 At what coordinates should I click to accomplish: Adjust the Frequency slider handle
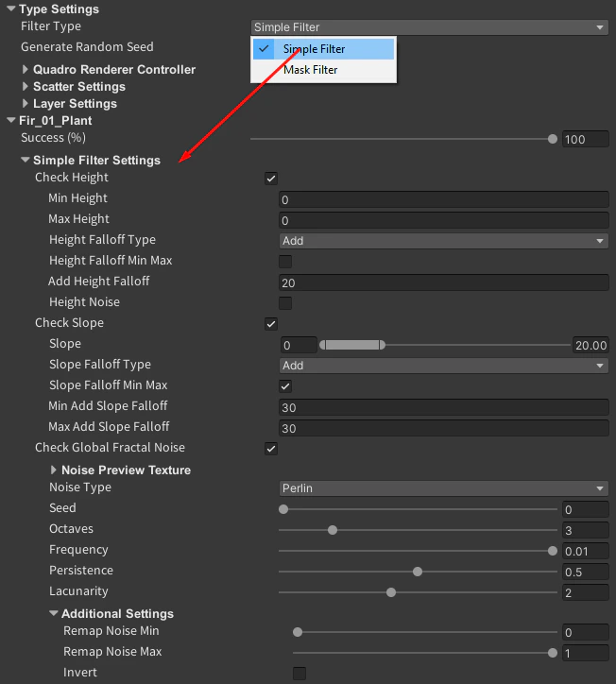tap(553, 551)
